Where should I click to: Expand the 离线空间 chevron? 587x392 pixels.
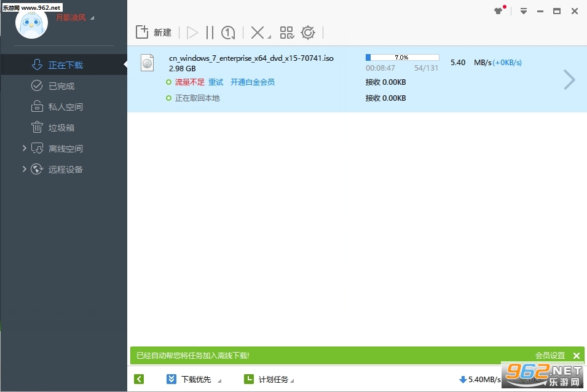pyautogui.click(x=25, y=148)
